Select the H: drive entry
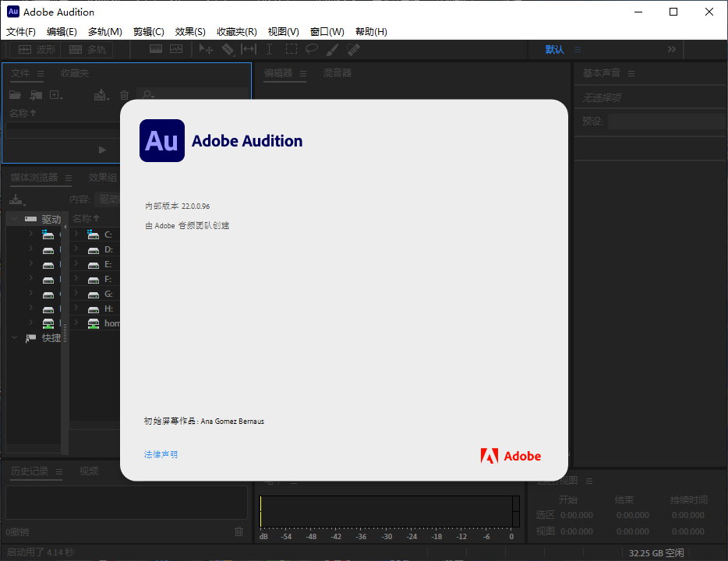728x561 pixels. [108, 309]
